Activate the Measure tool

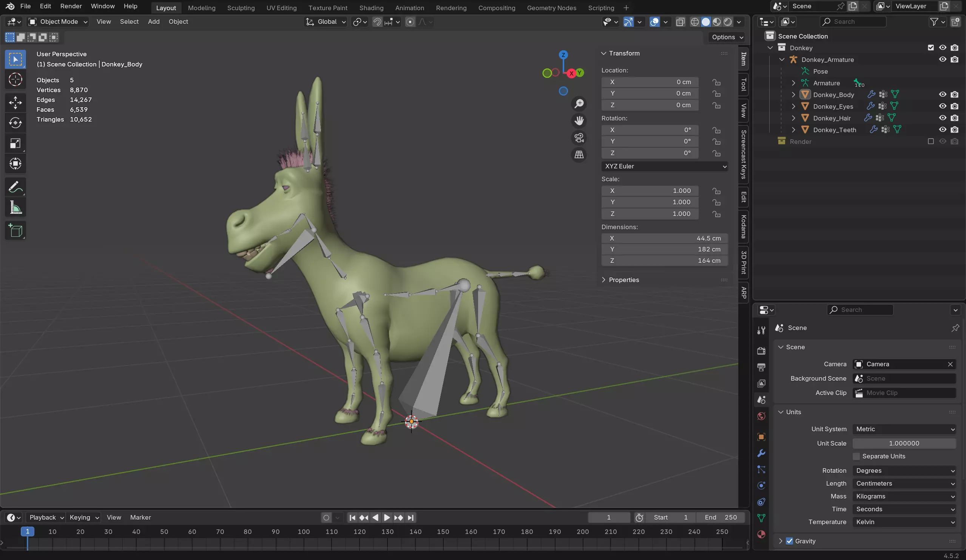(x=15, y=207)
